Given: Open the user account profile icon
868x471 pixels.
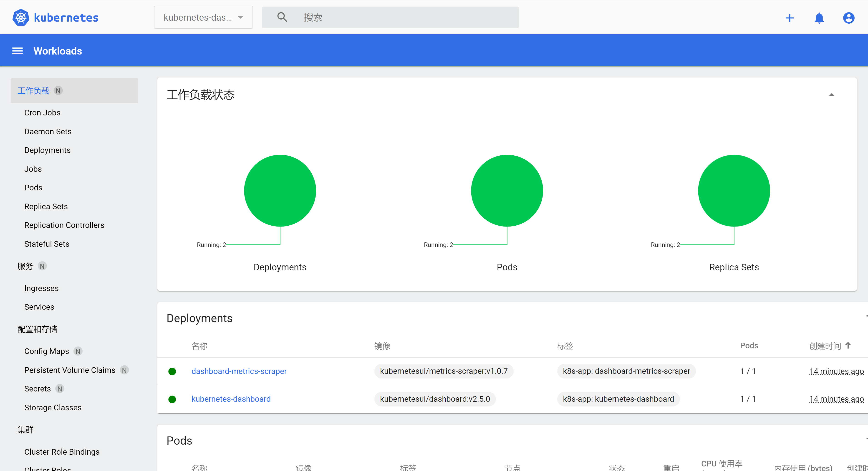Looking at the screenshot, I should 848,18.
